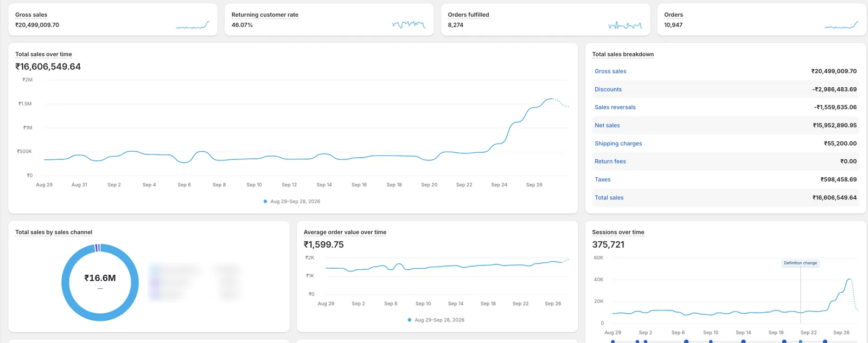Viewport: 868px width, 343px height.
Task: Open the Total sales breakdown report title
Action: (623, 54)
